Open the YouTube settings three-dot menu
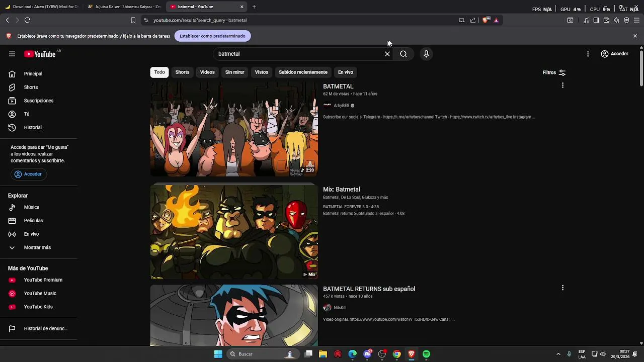The height and width of the screenshot is (362, 644). pos(588,54)
